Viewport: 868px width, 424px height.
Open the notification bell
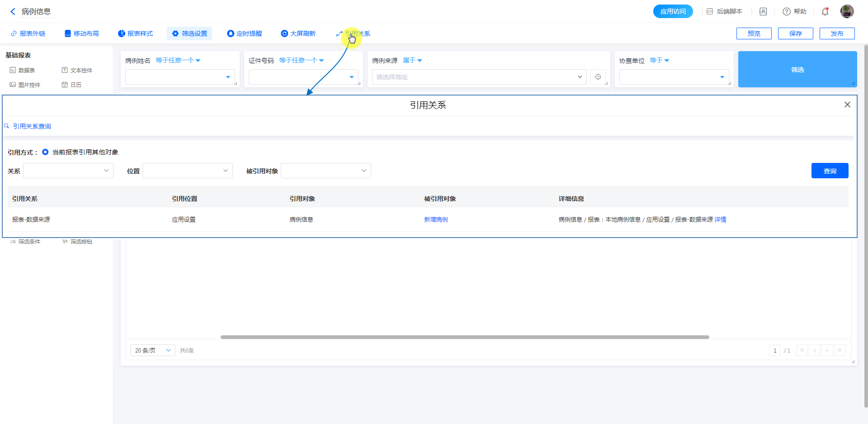point(825,11)
